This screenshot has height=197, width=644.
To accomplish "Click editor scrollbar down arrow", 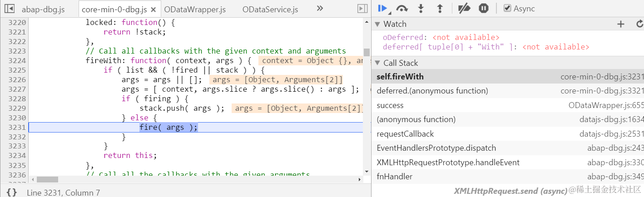I will [x=367, y=171].
